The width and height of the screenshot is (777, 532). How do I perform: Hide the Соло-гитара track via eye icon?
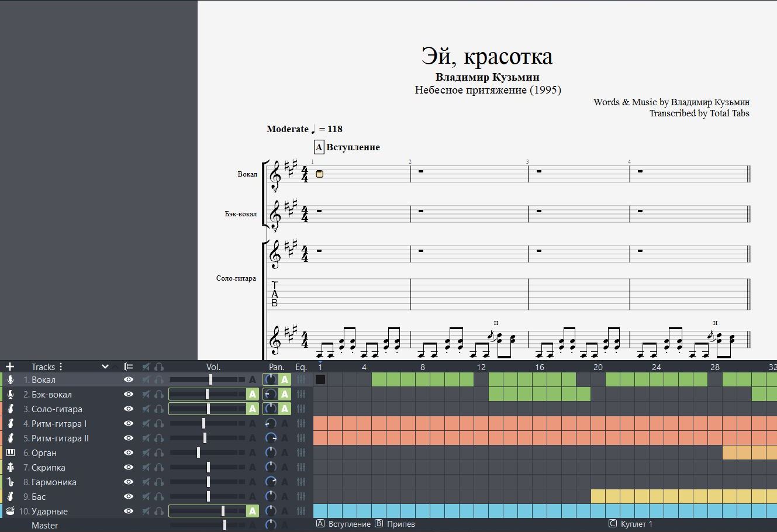[x=129, y=409]
